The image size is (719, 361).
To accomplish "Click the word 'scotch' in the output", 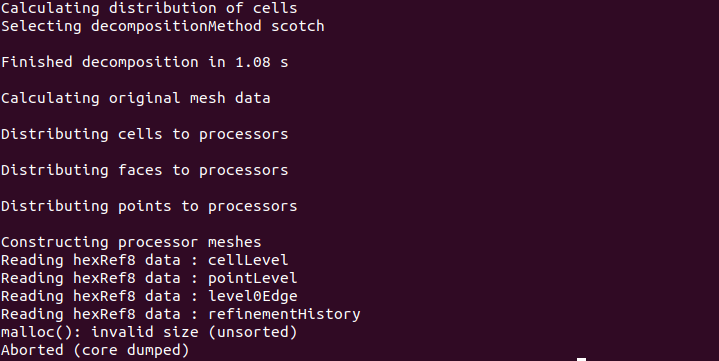I will [x=298, y=26].
